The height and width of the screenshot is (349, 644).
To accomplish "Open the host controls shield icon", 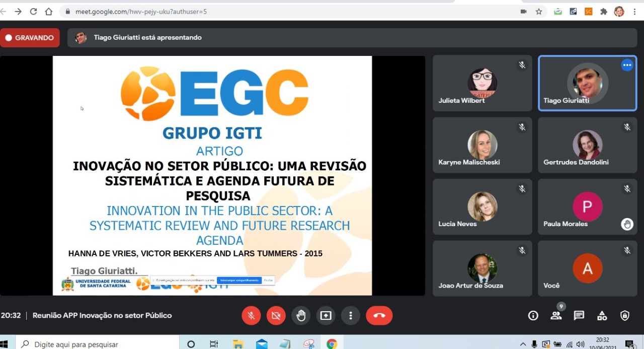I will 625,316.
